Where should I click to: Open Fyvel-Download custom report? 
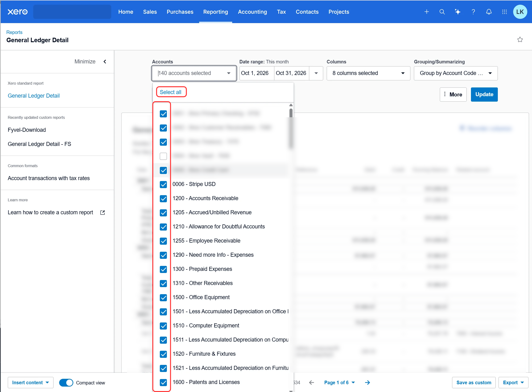click(x=27, y=130)
